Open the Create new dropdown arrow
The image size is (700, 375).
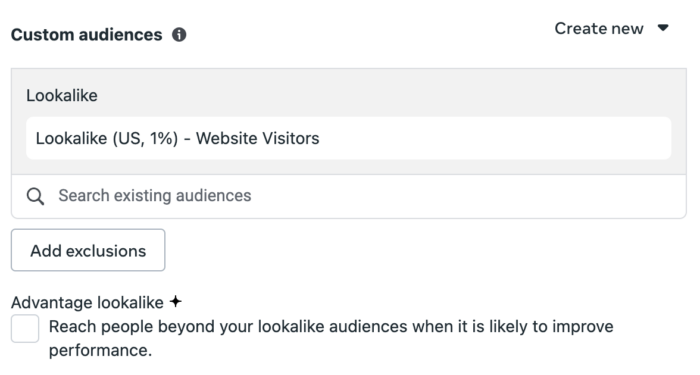pos(663,28)
